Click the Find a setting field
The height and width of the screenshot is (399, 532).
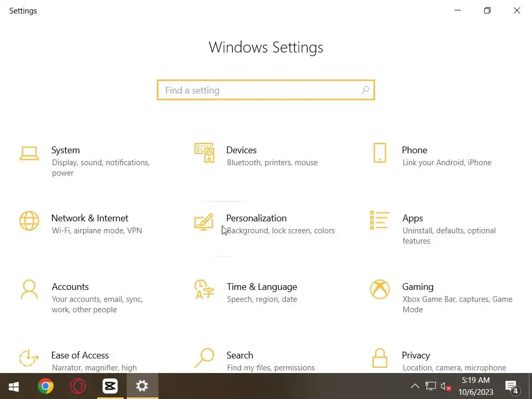click(x=266, y=90)
